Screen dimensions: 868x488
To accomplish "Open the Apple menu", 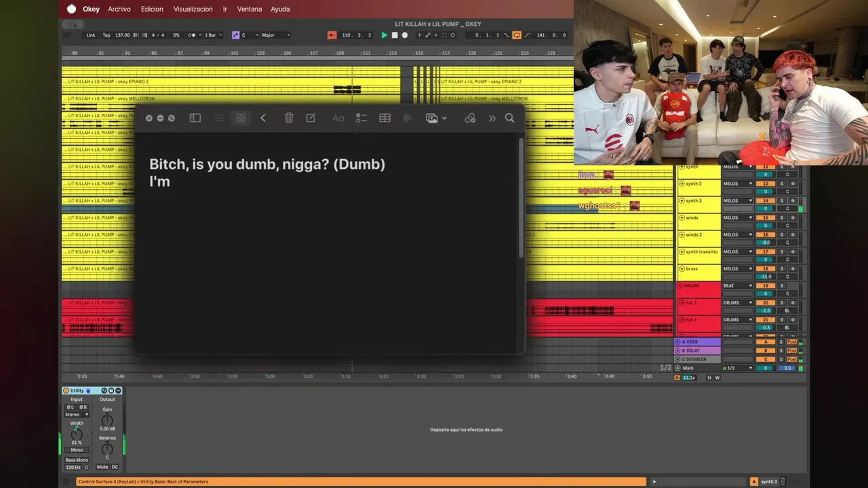I will click(x=71, y=9).
